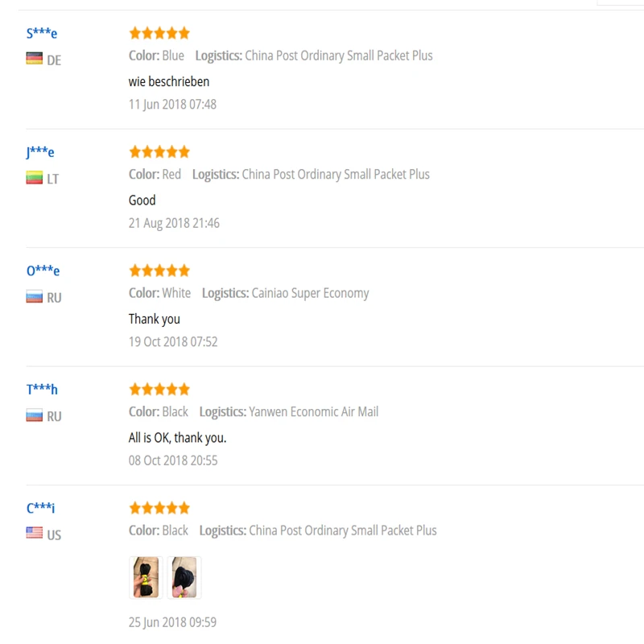
Task: Click the 'All is OK, thank you.' comment
Action: 177,438
